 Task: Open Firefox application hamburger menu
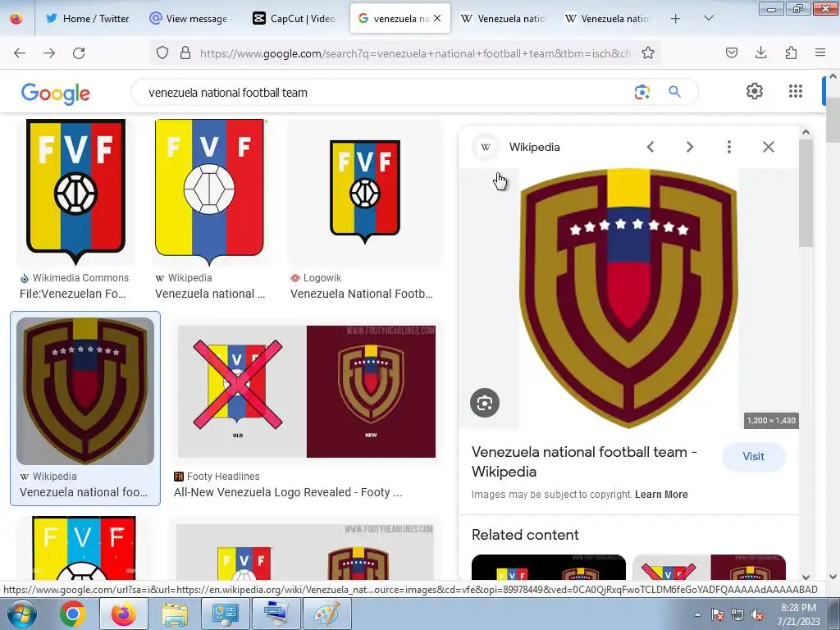(x=820, y=52)
